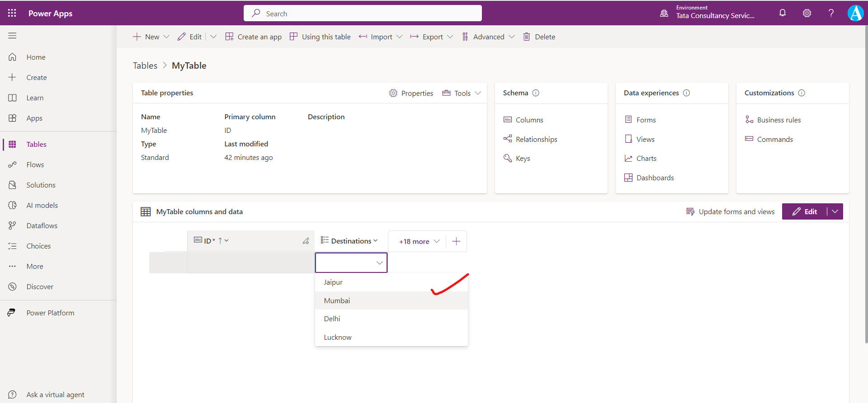
Task: Click the Tables breadcrumb link
Action: (145, 66)
